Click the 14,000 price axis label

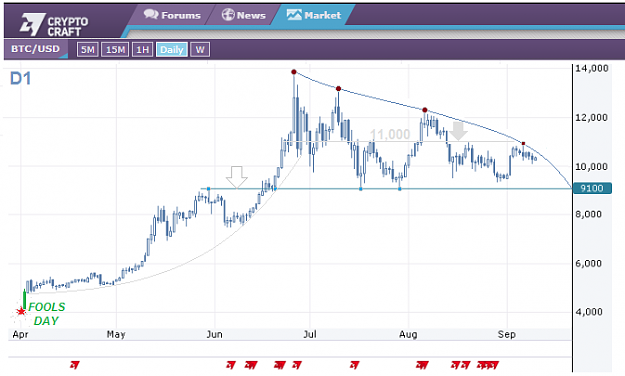[x=592, y=69]
